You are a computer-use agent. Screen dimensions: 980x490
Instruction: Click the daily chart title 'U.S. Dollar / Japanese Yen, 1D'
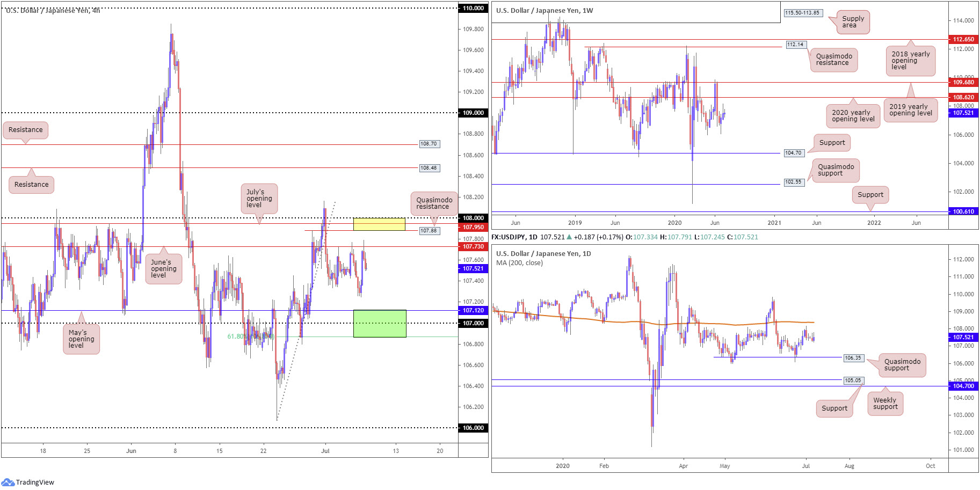[x=543, y=254]
